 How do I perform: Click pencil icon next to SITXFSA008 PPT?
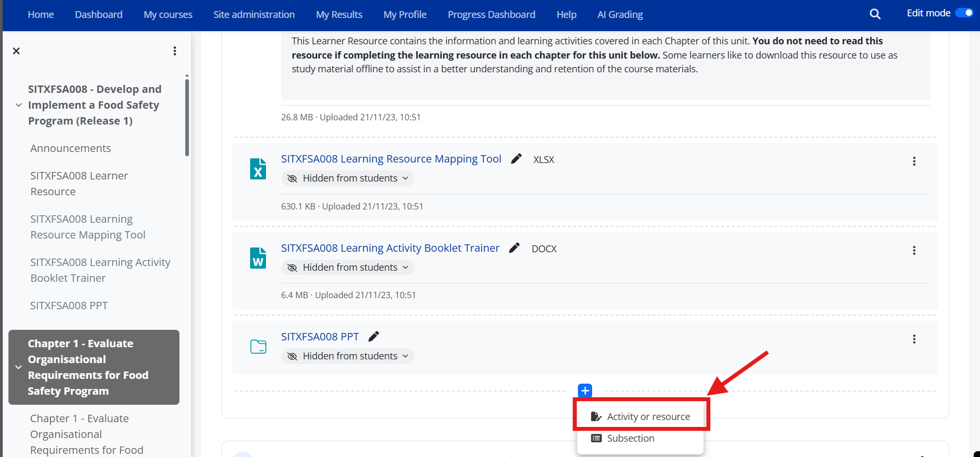374,337
